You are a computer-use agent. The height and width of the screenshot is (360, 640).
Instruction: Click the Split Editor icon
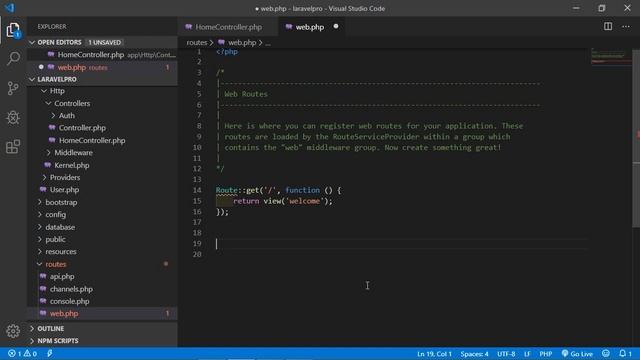click(608, 27)
